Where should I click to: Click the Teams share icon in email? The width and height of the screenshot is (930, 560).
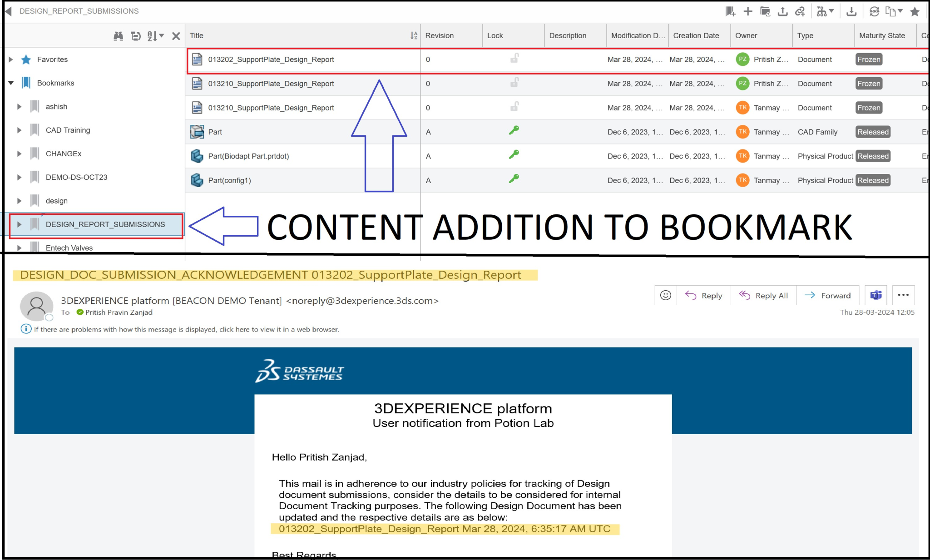click(876, 295)
